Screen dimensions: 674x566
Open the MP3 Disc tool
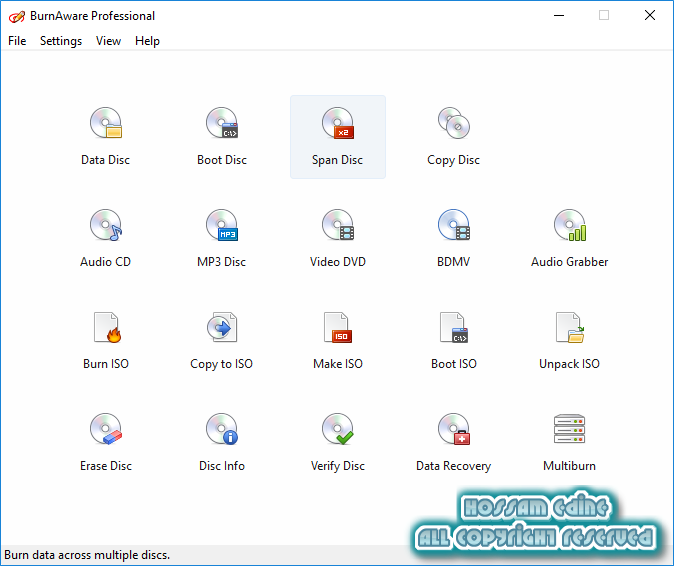pos(222,239)
